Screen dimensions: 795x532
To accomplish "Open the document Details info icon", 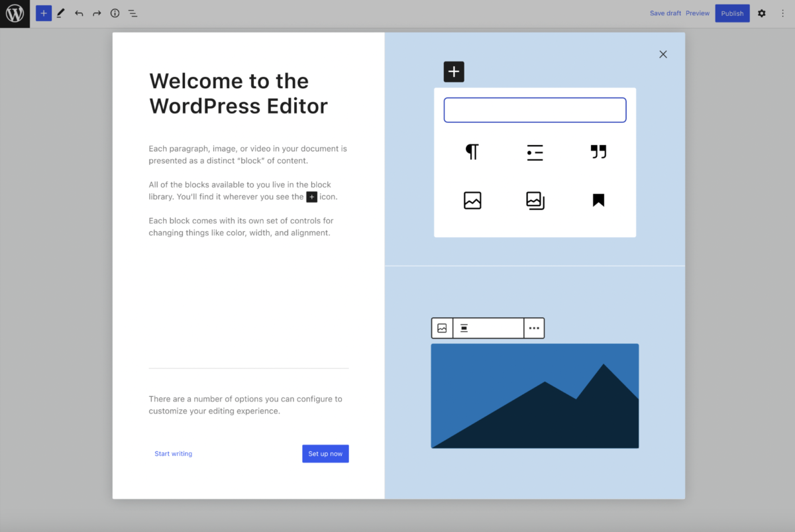I will pos(115,13).
